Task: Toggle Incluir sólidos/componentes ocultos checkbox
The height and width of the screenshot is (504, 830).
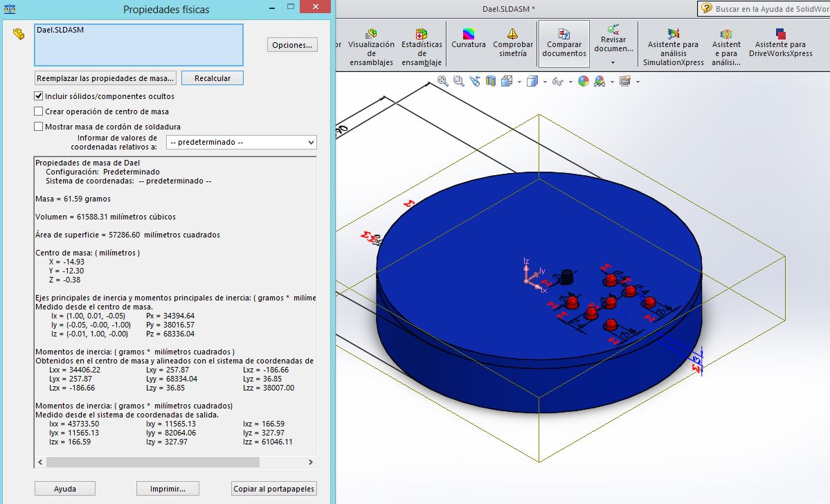Action: [x=38, y=96]
